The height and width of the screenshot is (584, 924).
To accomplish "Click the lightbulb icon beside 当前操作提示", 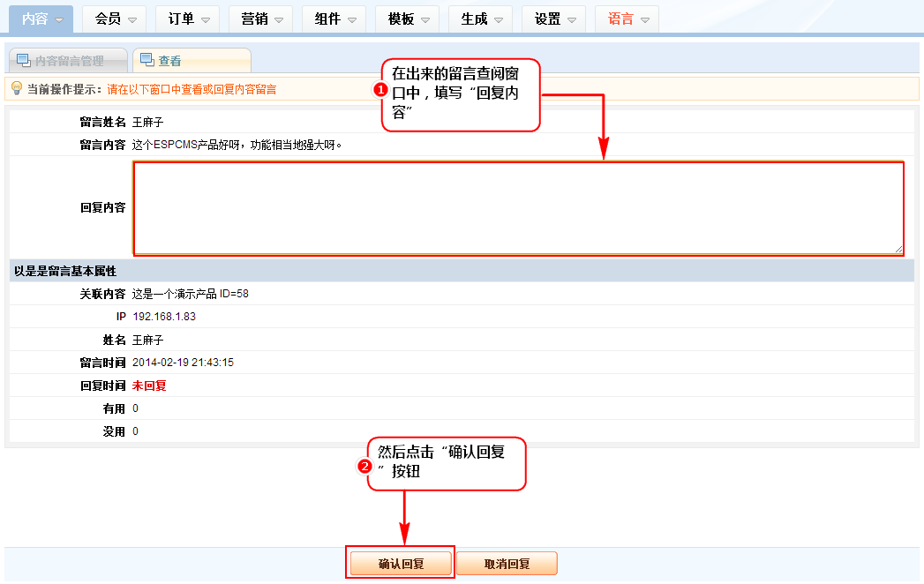I will [16, 88].
